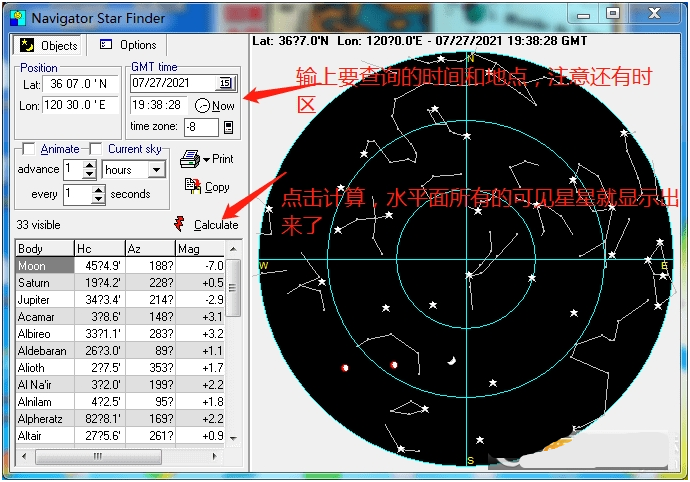Decrease the every seconds stepper value
This screenshot has height=482, width=690.
pyautogui.click(x=98, y=199)
